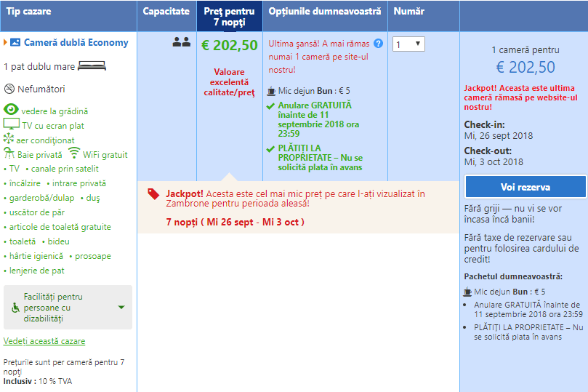Select the Tip cazare column header
Screen dimensions: 588x392
pyautogui.click(x=28, y=12)
